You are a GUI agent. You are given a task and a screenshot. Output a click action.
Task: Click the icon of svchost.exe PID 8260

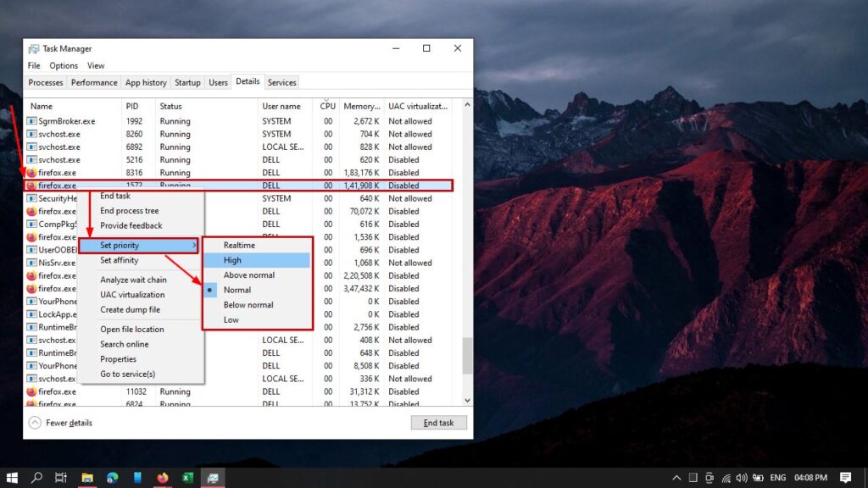click(x=31, y=134)
